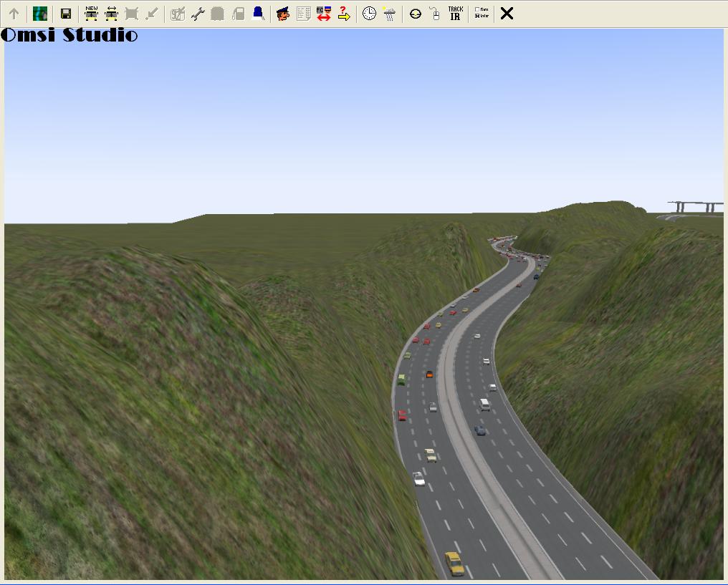Open the wrench settings tool
Screen dimensions: 728x585
pos(198,14)
